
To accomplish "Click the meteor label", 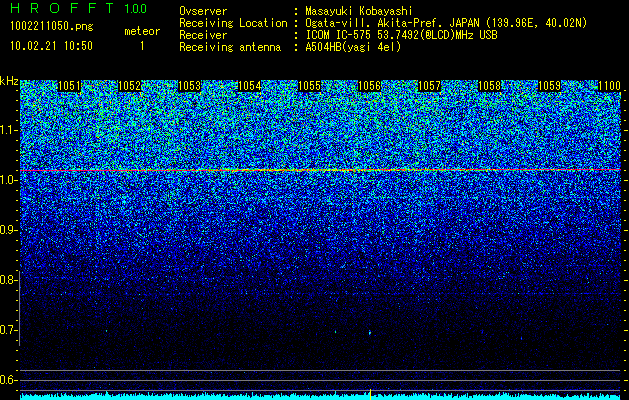I will click(142, 31).
